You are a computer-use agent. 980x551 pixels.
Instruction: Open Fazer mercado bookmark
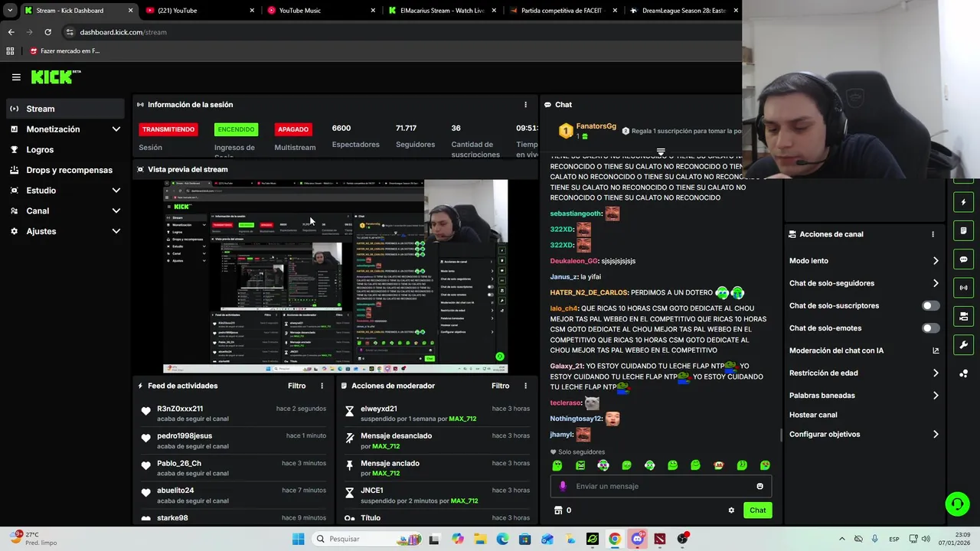click(x=64, y=51)
